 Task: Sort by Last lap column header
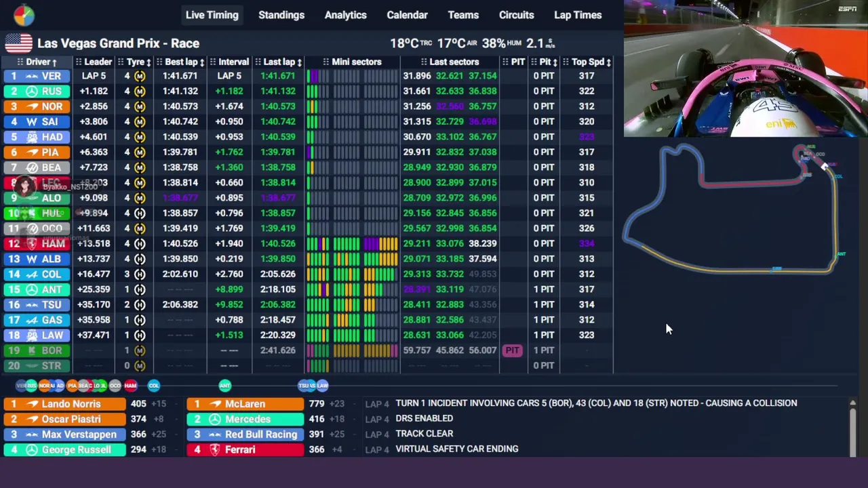[279, 62]
